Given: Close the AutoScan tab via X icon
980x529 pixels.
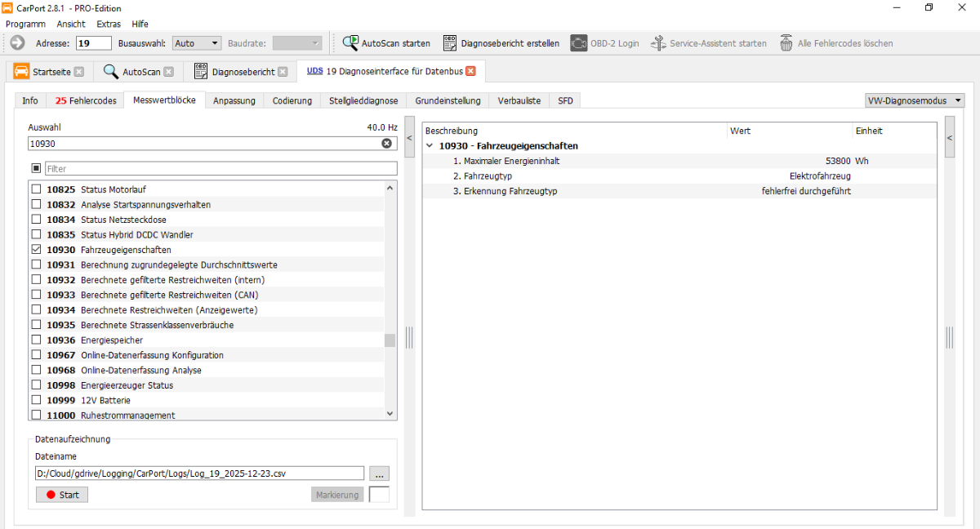Looking at the screenshot, I should [x=169, y=72].
